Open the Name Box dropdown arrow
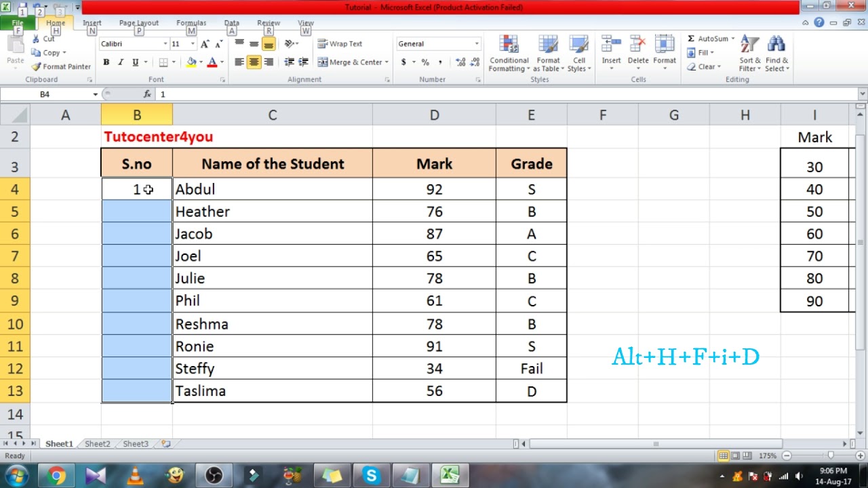The width and height of the screenshot is (868, 488). coord(95,94)
